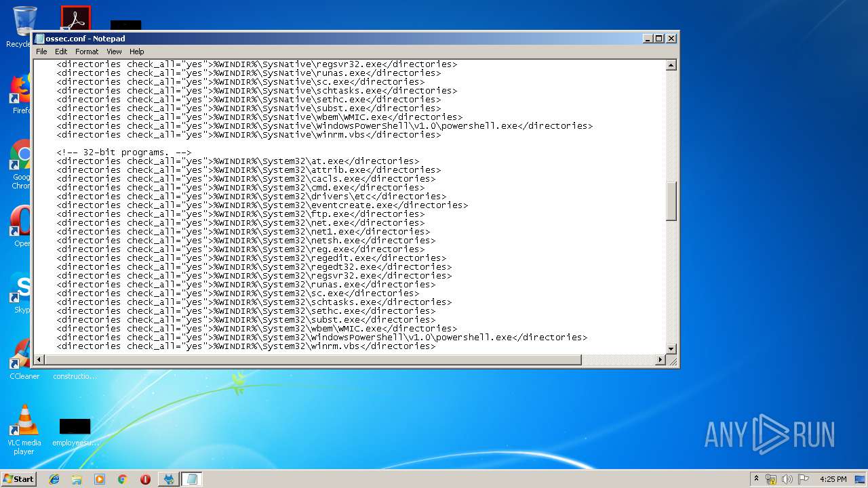The image size is (868, 488).
Task: Click the volume speaker tray icon
Action: pos(787,479)
